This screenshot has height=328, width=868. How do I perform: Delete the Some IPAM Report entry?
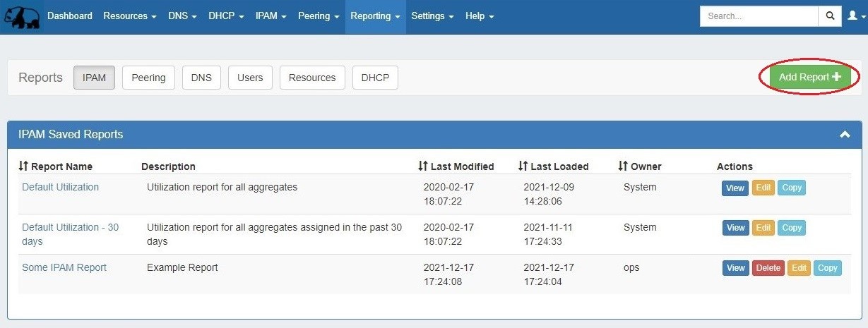pos(768,268)
